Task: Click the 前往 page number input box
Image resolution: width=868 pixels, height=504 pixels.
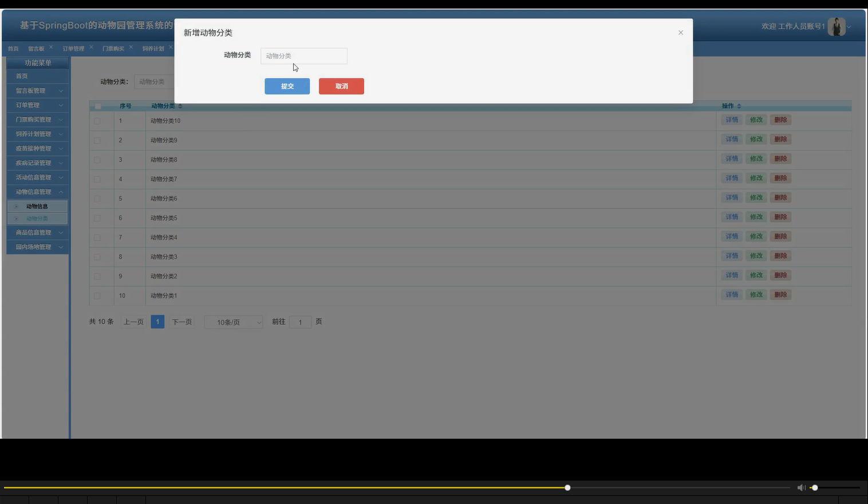Action: [x=300, y=322]
